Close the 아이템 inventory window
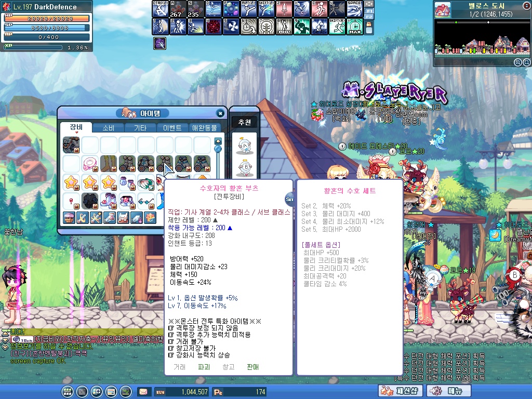Screen dimensions: 532x399 point(220,113)
